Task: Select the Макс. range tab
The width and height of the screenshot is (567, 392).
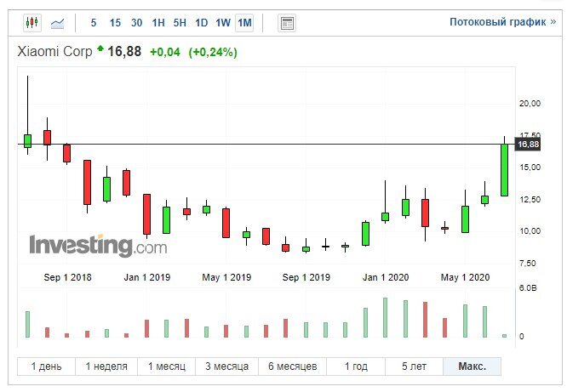Action: pos(472,366)
